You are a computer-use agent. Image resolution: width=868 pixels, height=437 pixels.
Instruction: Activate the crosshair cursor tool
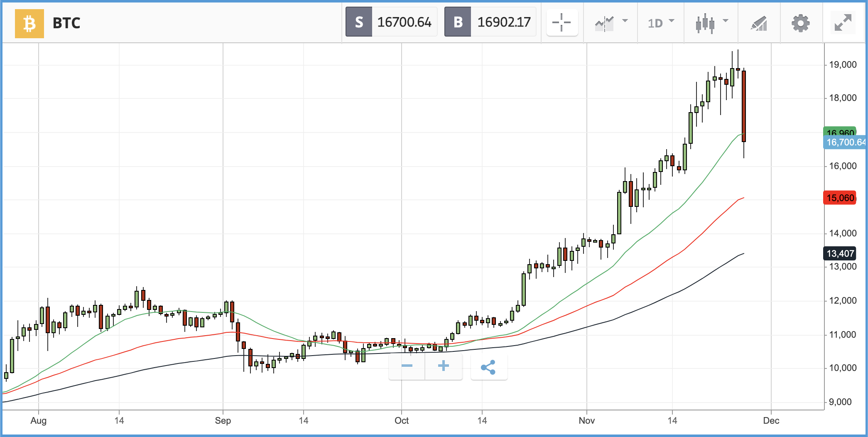tap(562, 22)
